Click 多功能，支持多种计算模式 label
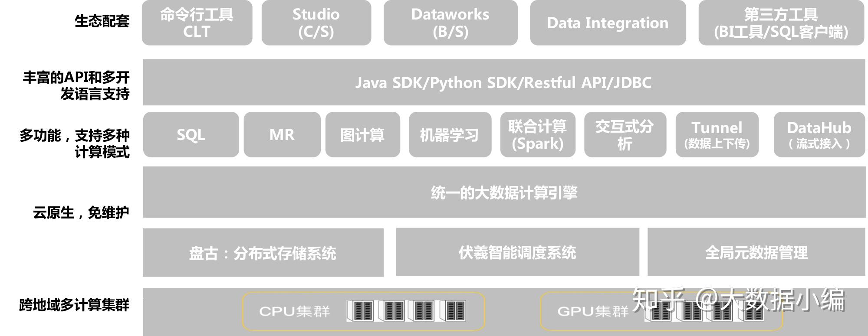Image resolution: width=868 pixels, height=336 pixels. 75,144
